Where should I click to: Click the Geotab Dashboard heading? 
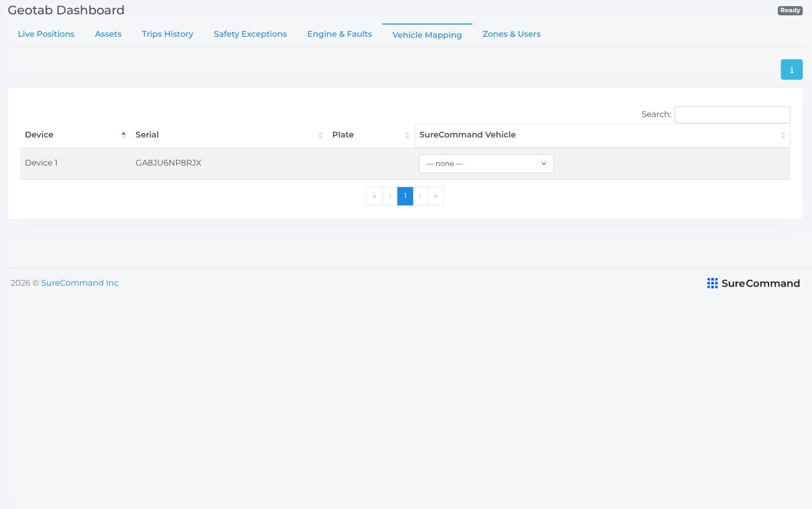66,10
